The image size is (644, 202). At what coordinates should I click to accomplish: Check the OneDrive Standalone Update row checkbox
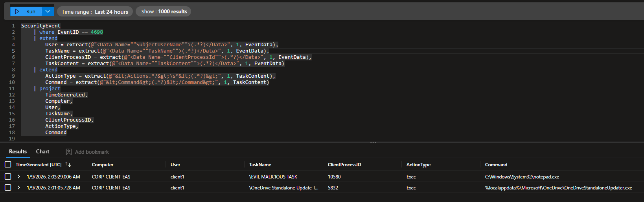[8, 188]
